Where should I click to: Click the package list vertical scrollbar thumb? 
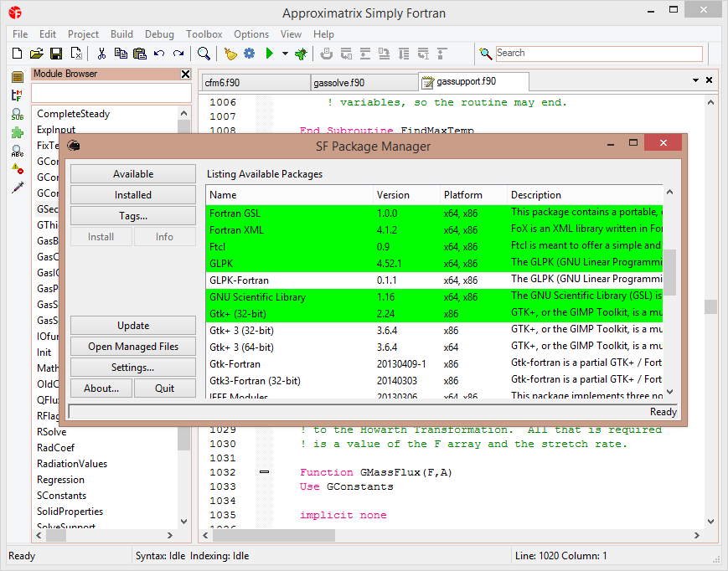point(669,272)
